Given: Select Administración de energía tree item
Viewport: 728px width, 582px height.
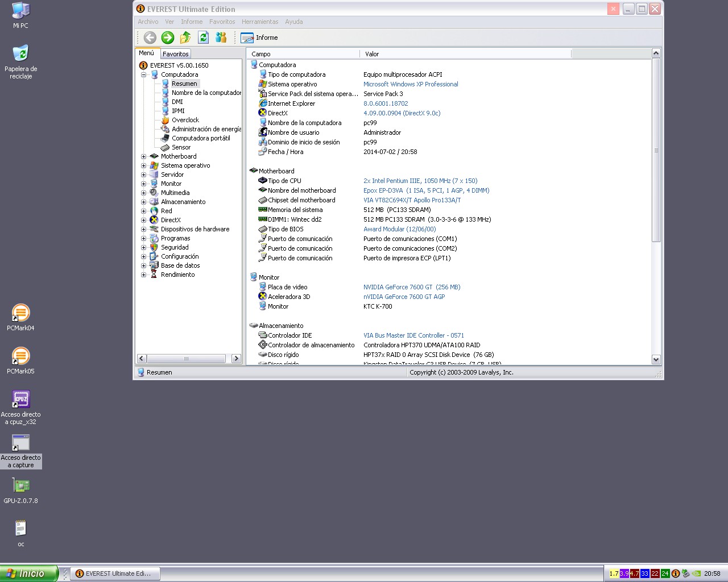Looking at the screenshot, I should [206, 129].
